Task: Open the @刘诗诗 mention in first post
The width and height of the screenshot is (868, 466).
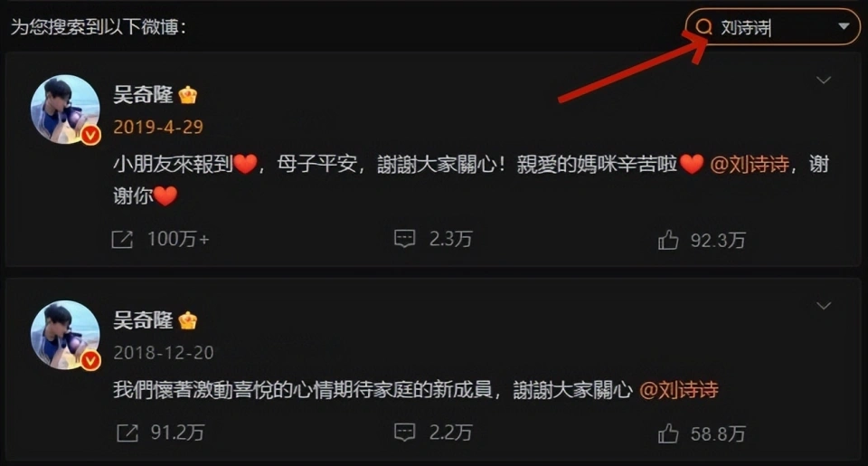Action: [750, 164]
